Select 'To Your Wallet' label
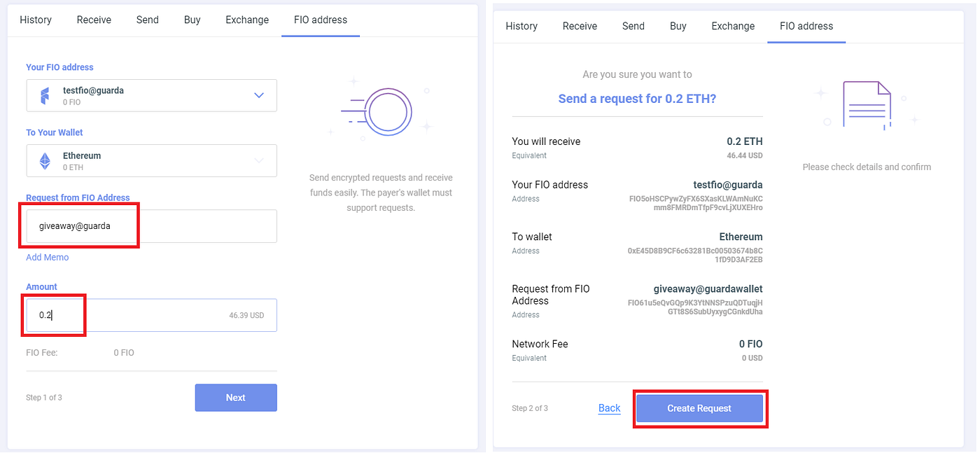The height and width of the screenshot is (453, 980). [x=55, y=132]
